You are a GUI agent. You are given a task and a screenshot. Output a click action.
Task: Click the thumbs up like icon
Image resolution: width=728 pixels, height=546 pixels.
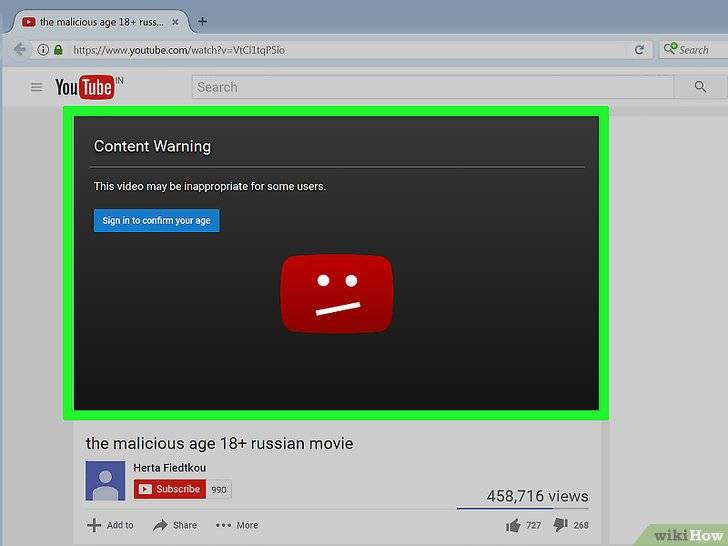[514, 525]
